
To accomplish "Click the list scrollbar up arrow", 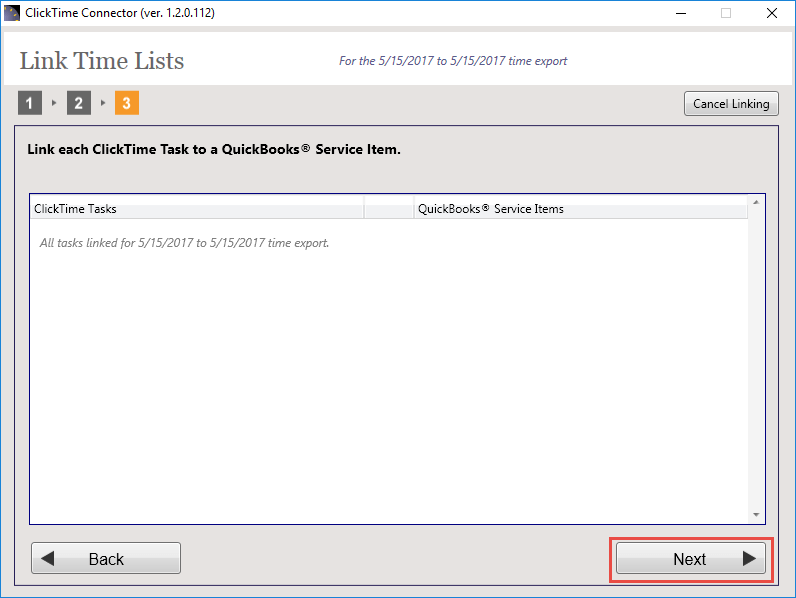I will pos(756,202).
